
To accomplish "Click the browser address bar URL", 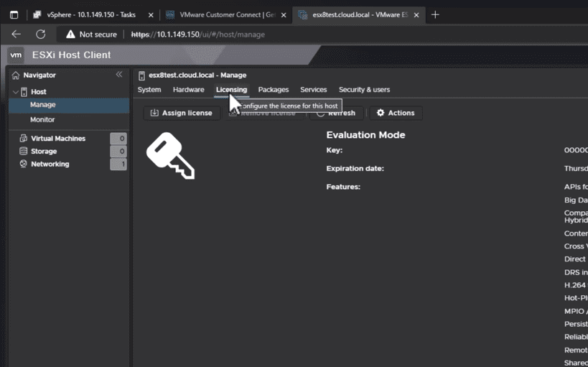I will [x=198, y=34].
